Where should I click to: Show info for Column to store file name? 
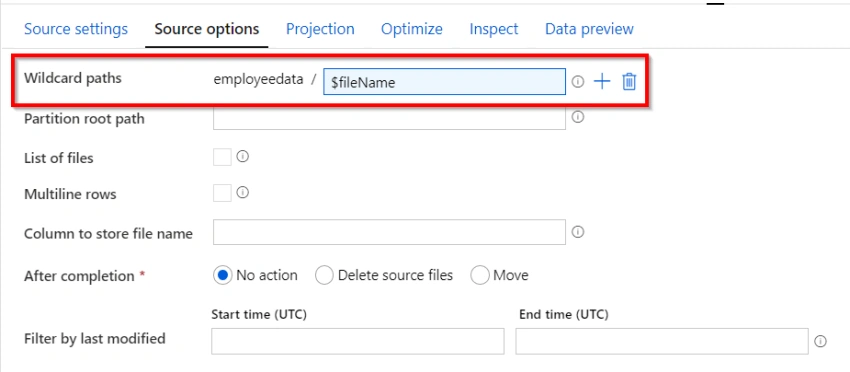click(x=578, y=232)
